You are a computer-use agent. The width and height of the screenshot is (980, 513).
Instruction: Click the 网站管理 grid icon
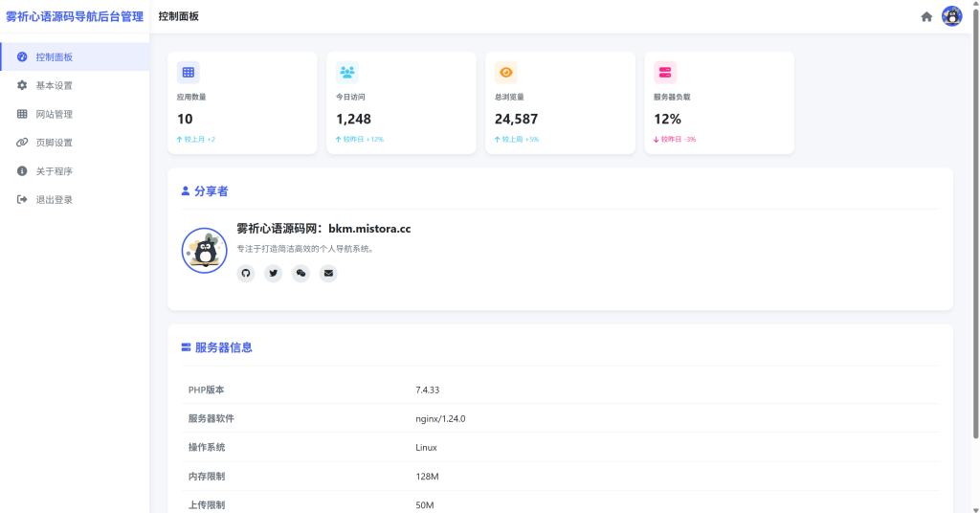[x=22, y=114]
